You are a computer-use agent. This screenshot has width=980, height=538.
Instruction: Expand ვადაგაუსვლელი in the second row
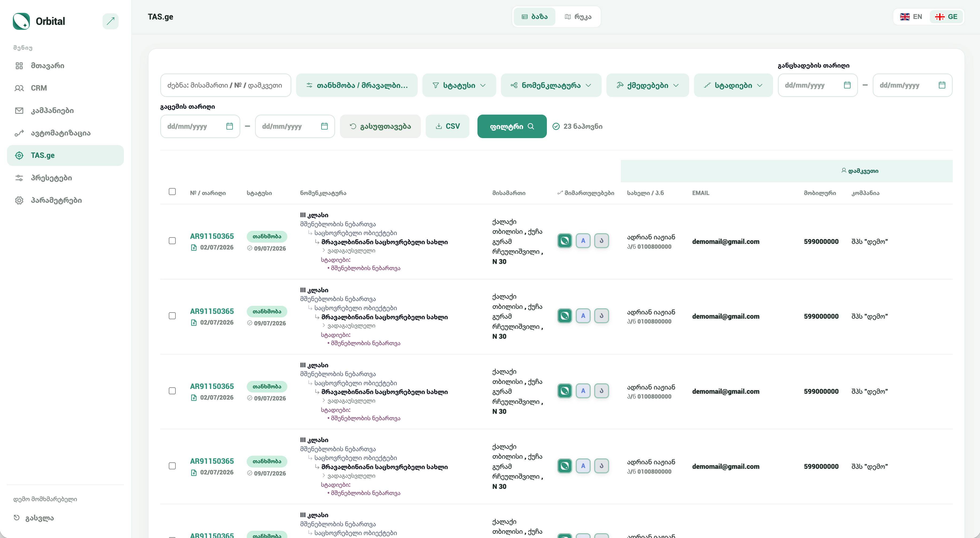click(349, 326)
